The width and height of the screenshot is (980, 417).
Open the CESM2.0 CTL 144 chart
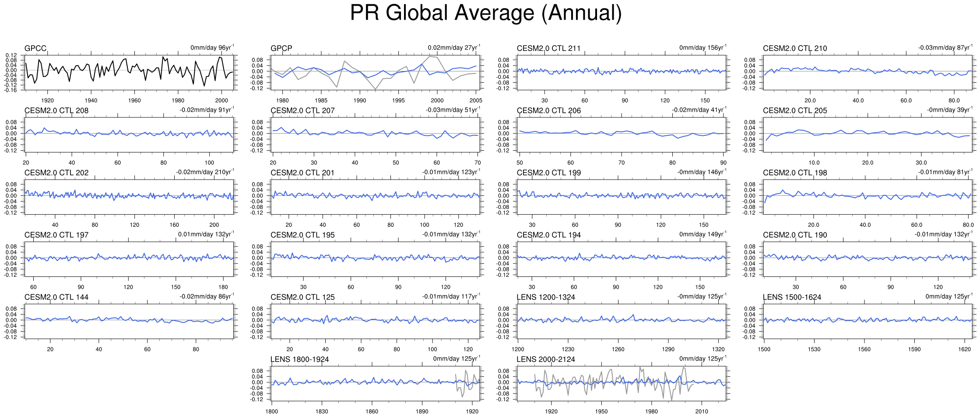(130, 322)
